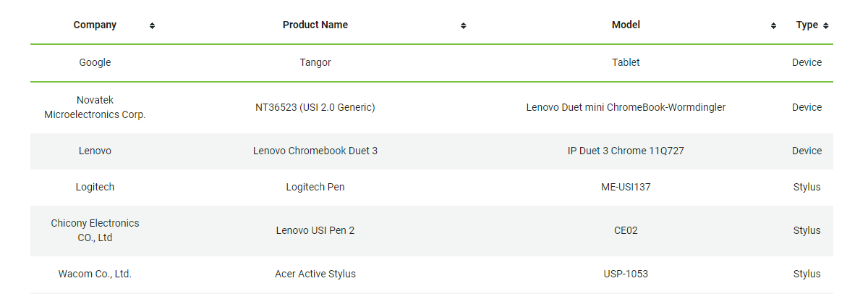Select the Acer Active Stylus row
This screenshot has width=868, height=294.
point(315,274)
